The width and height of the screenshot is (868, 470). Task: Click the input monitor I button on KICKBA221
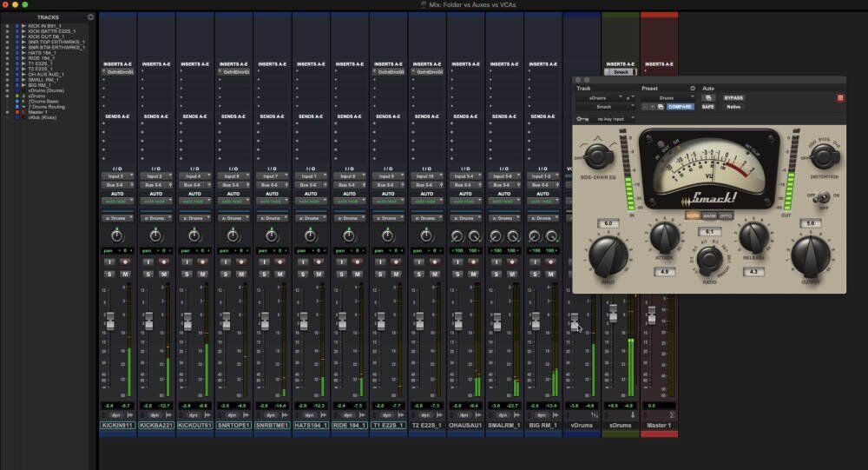pos(148,261)
